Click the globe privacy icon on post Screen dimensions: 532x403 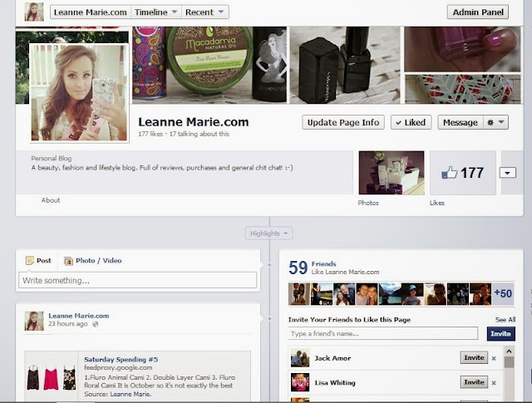(96, 324)
